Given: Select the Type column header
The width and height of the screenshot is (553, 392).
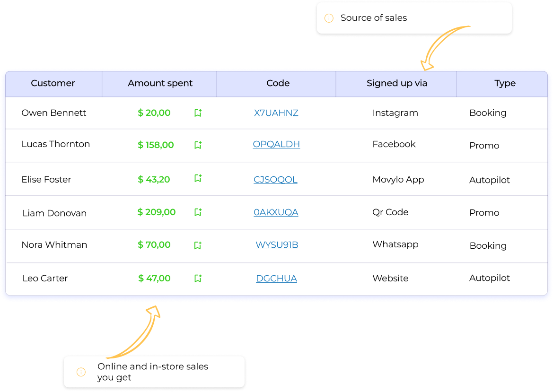Looking at the screenshot, I should pyautogui.click(x=505, y=83).
